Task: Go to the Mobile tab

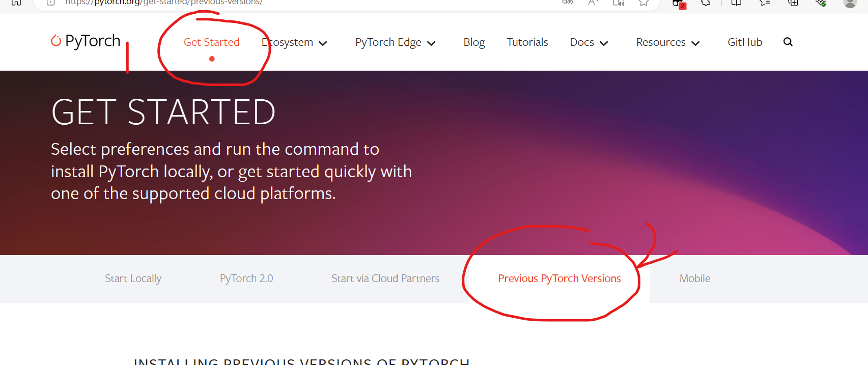Action: [695, 278]
